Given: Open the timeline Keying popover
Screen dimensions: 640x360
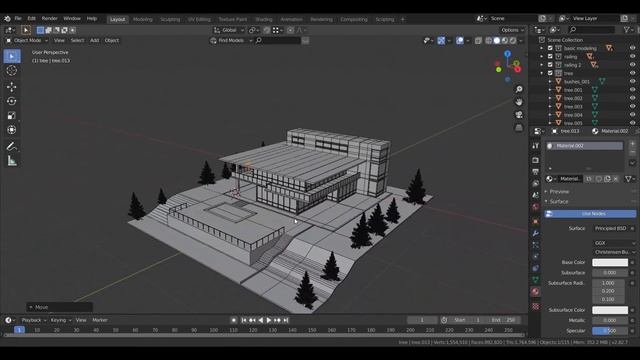Looking at the screenshot, I should tap(60, 320).
